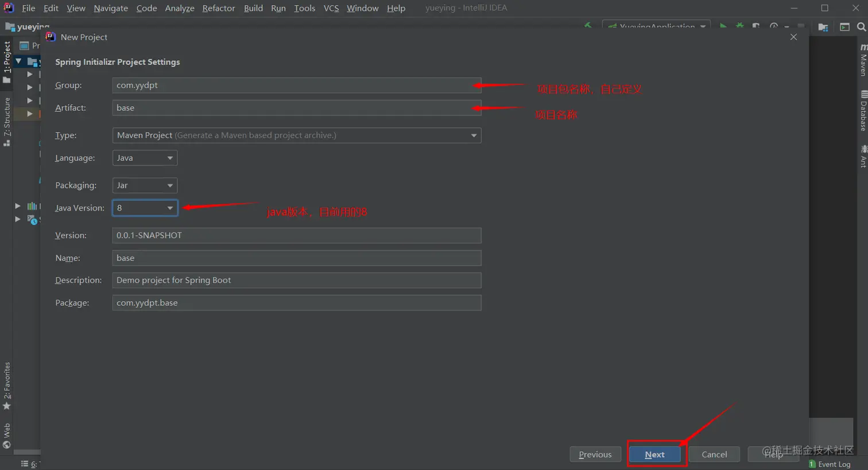Open the Refactor menu
This screenshot has height=470, width=868.
click(x=219, y=8)
